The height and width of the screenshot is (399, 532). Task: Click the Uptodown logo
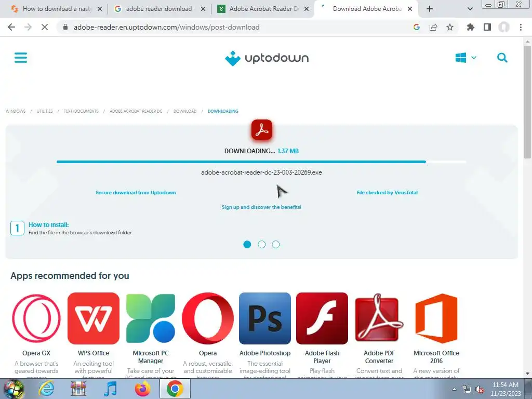coord(267,58)
